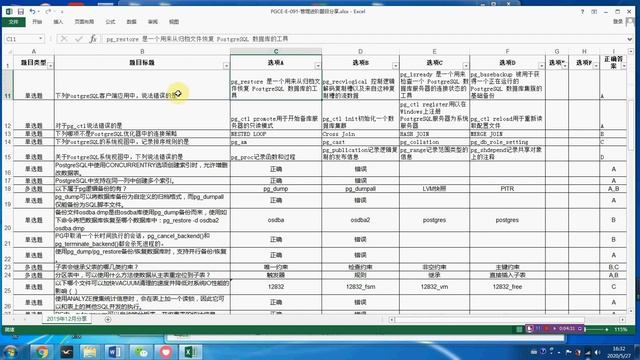Click the Insert Function fx icon
This screenshot has height=360, width=640.
93,39
